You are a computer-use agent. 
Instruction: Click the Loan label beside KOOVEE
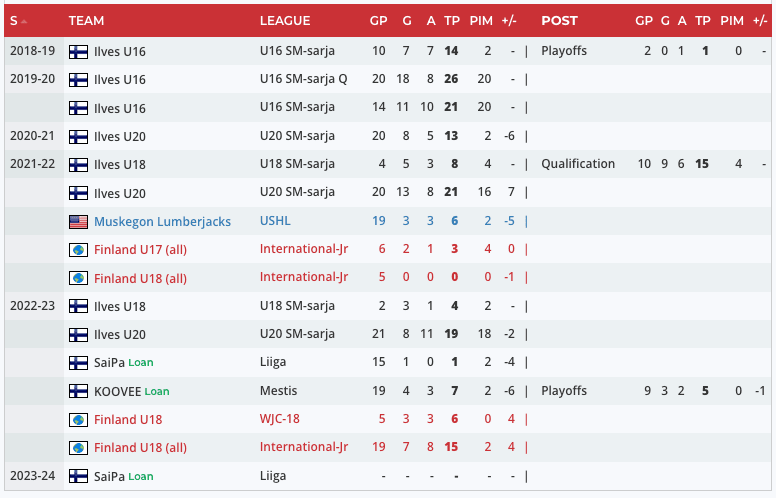[x=157, y=392]
